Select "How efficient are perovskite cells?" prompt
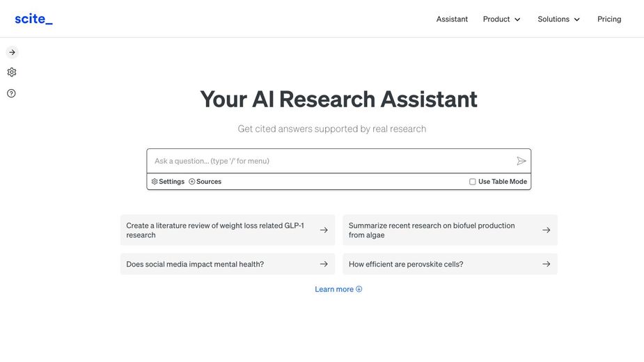 pos(406,265)
